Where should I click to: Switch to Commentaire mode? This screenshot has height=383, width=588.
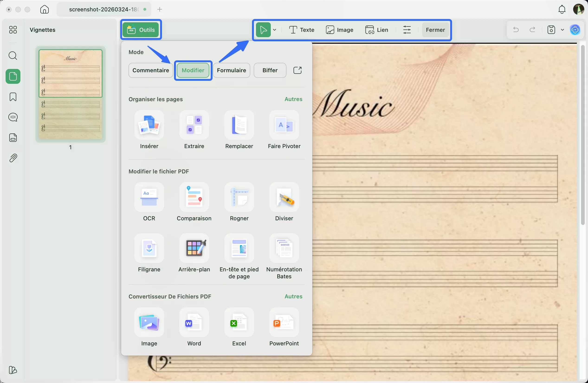150,70
